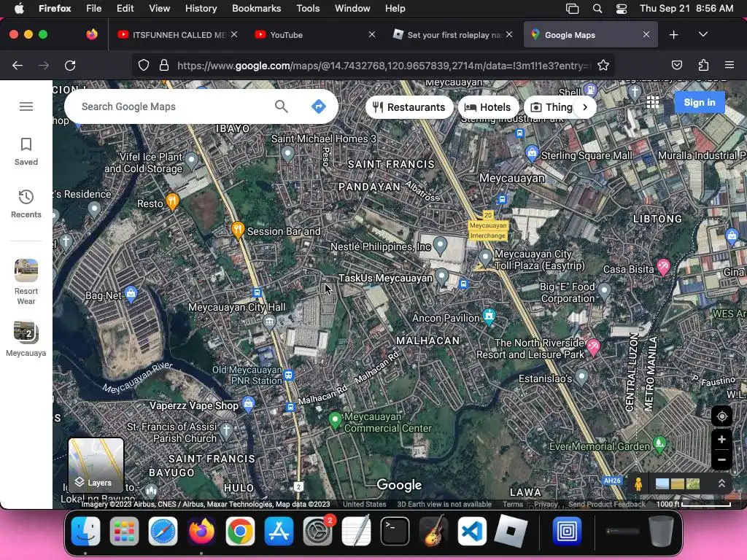Open Directions with the blue arrow icon
This screenshot has height=560, width=747.
point(319,106)
